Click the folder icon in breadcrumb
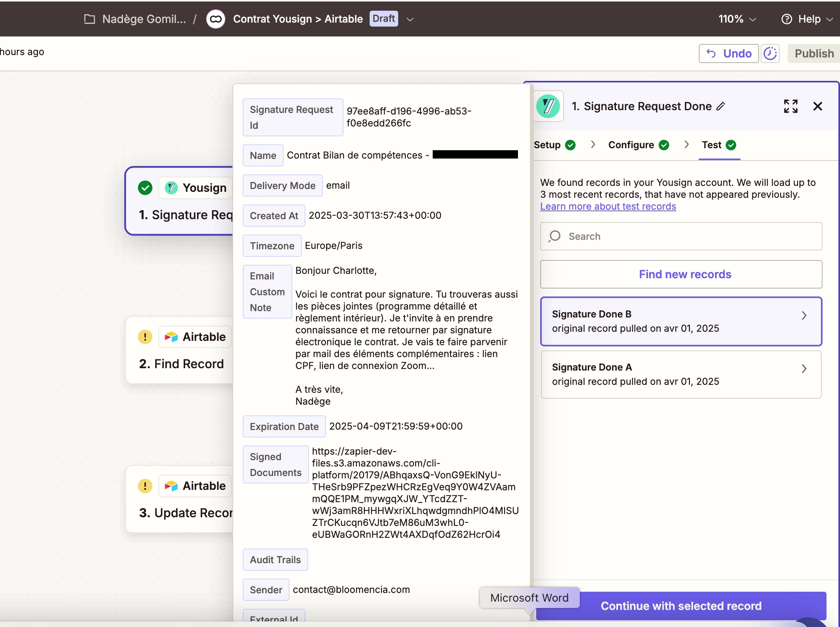This screenshot has height=627, width=840. (90, 19)
